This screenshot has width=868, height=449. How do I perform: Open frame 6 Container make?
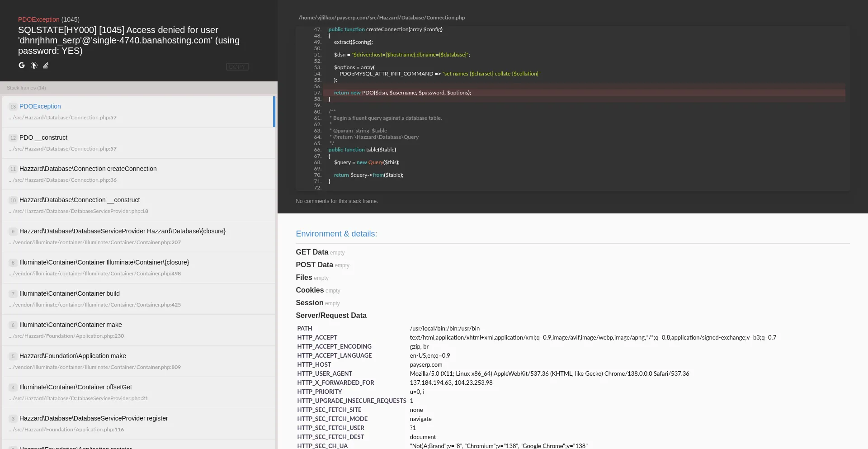click(x=138, y=330)
